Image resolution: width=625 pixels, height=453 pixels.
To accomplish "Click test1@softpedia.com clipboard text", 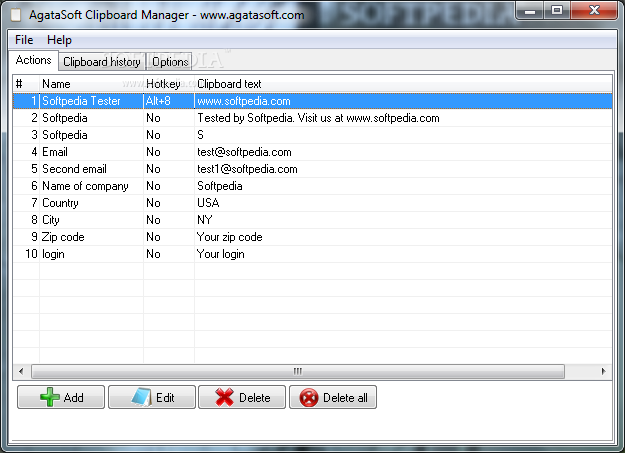I will 247,169.
